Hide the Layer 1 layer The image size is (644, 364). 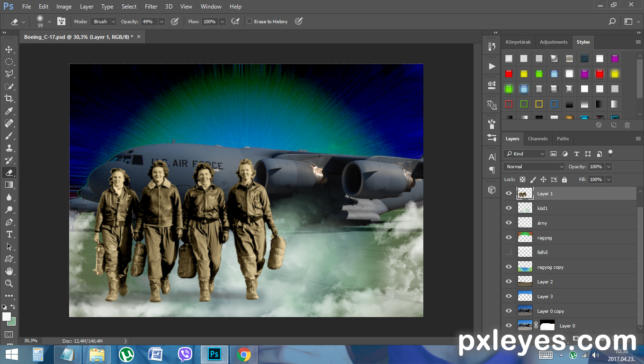pos(509,193)
